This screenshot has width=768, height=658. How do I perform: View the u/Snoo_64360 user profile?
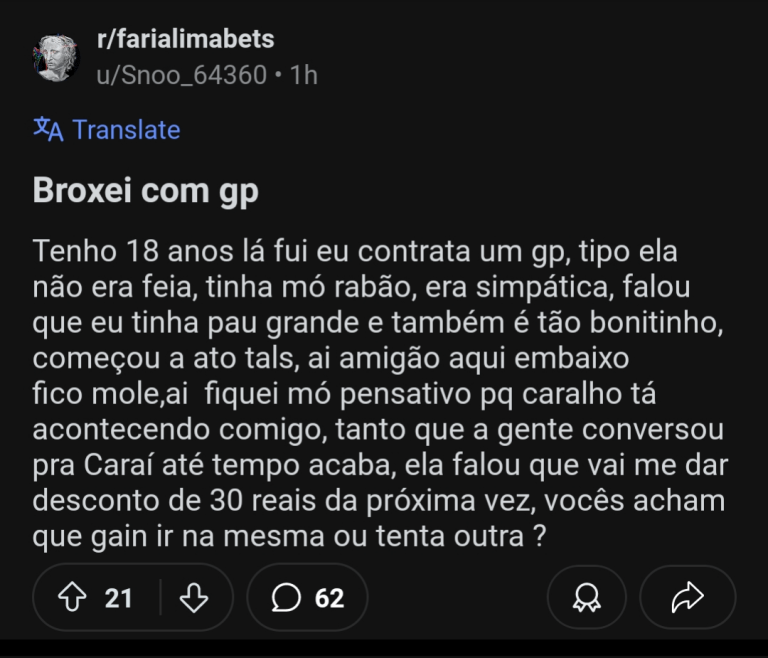[x=182, y=74]
